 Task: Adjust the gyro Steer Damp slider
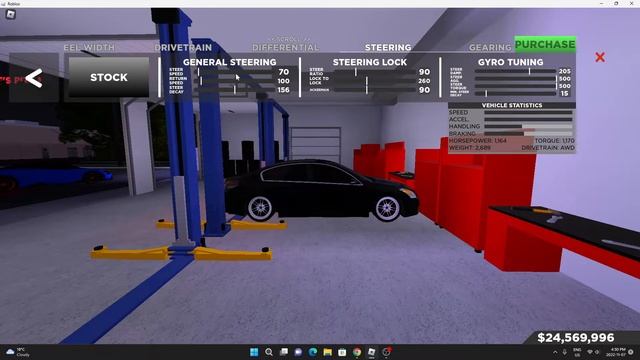click(x=516, y=71)
